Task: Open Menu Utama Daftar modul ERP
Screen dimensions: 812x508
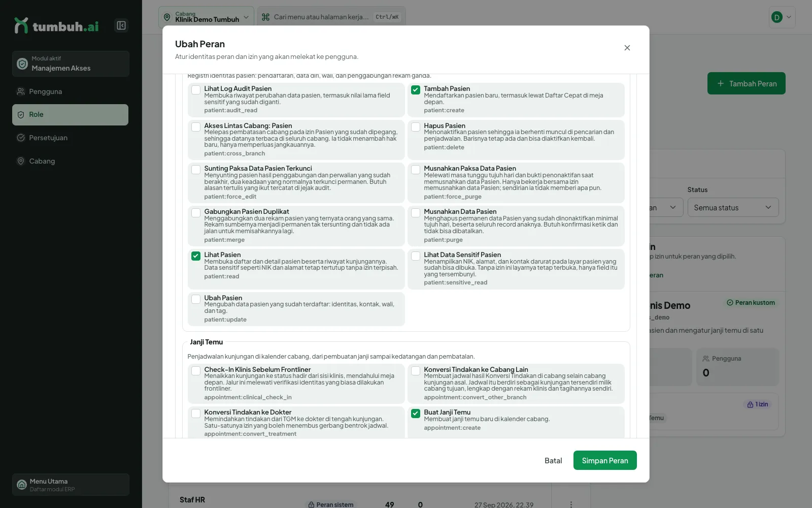Action: coord(71,485)
